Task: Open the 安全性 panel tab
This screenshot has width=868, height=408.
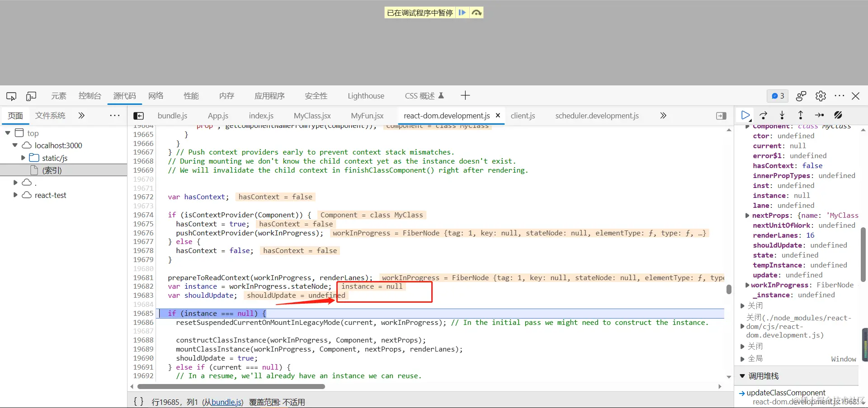Action: pos(316,96)
